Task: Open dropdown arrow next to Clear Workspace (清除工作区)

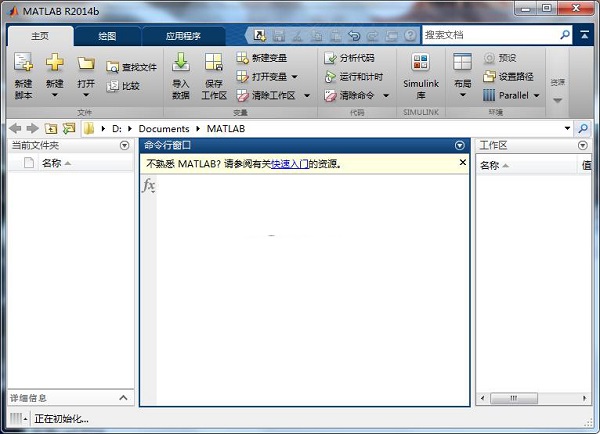Action: point(307,95)
